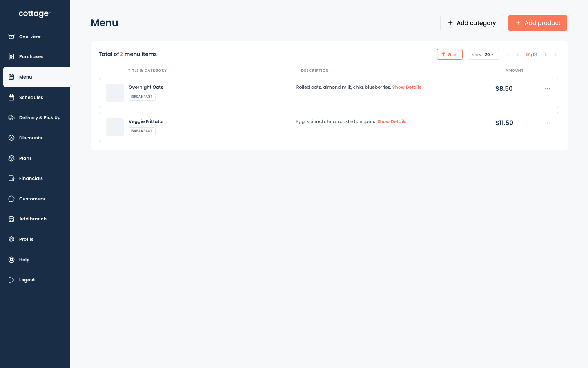Click the TITLE & CATEGORY column header
The image size is (588, 368).
coord(147,70)
